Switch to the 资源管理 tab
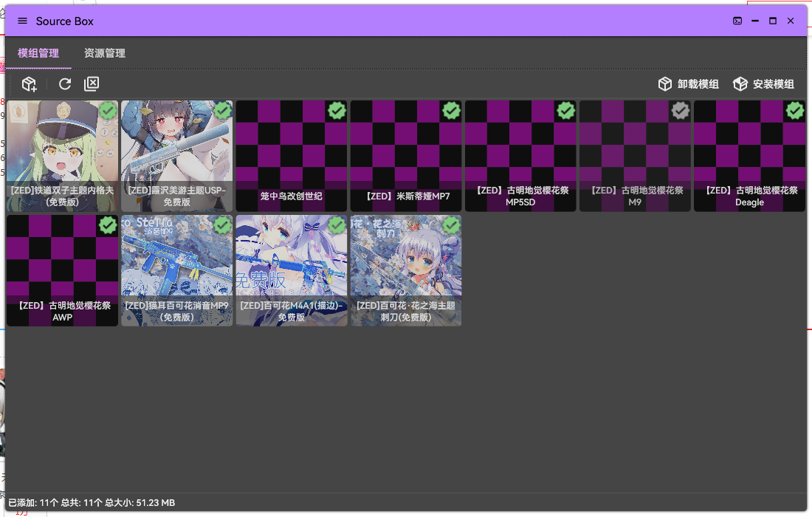The width and height of the screenshot is (812, 517). click(x=105, y=53)
